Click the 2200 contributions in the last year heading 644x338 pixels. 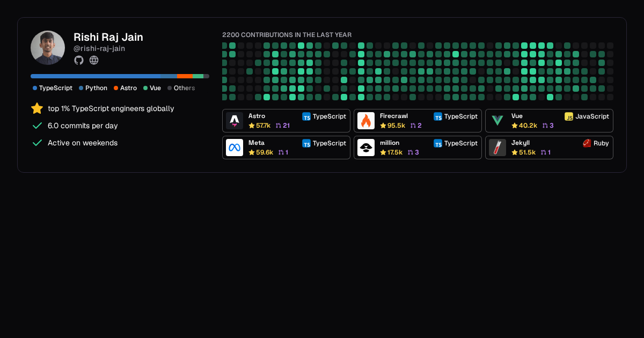tap(287, 35)
